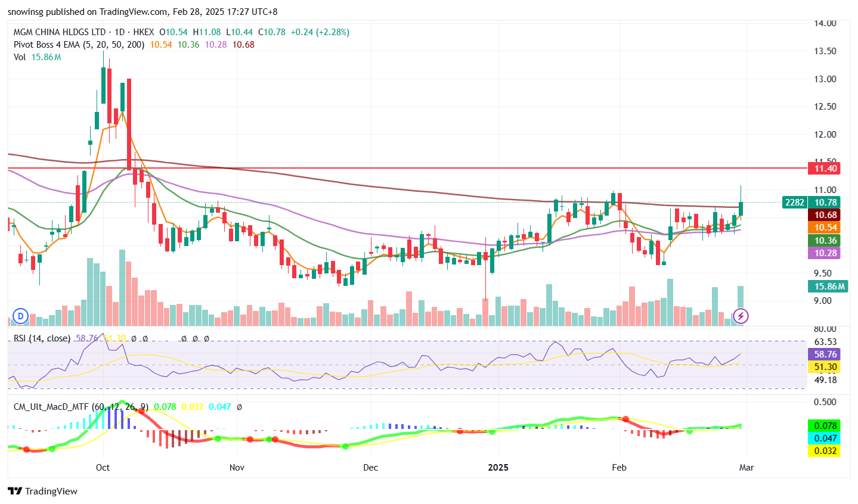Click the 13.00 price axis tick
The image size is (858, 504).
pyautogui.click(x=825, y=79)
